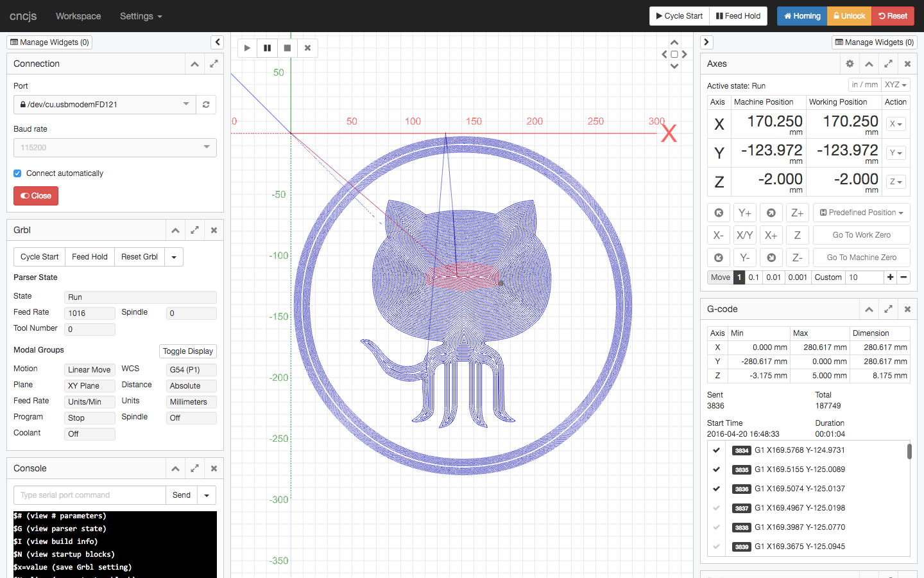Collapse the Console widget
The height and width of the screenshot is (578, 924).
click(175, 468)
